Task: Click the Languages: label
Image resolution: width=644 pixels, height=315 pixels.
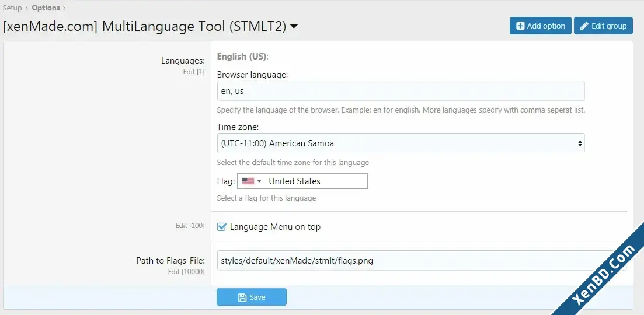Action: (183, 61)
